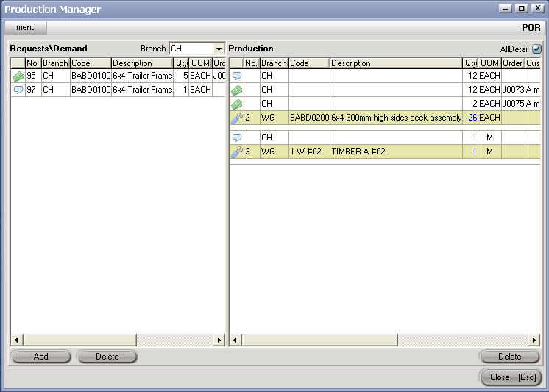Click order J0073 cell
This screenshot has width=549, height=392.
[x=513, y=90]
